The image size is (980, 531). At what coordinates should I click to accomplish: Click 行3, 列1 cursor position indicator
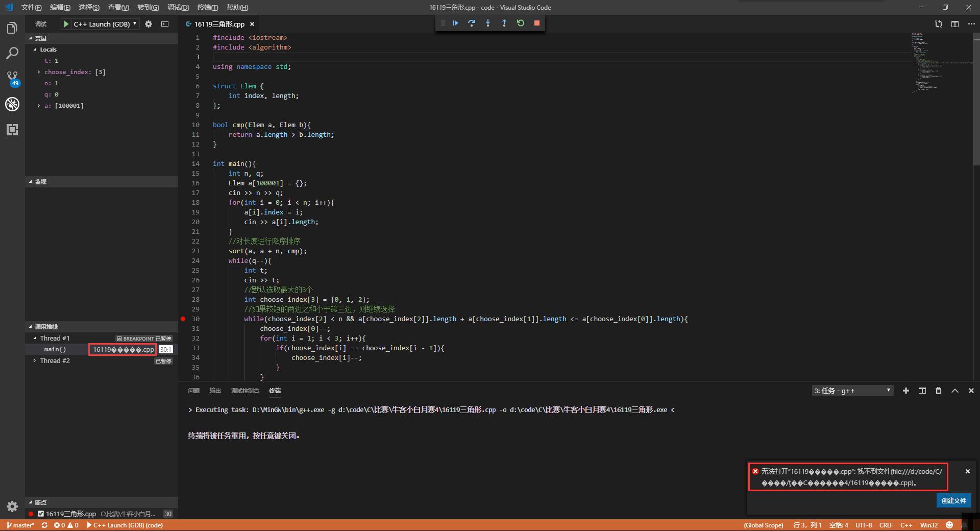808,525
